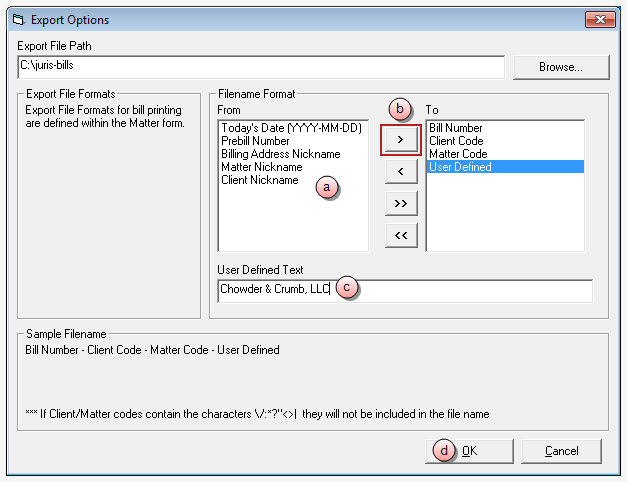The height and width of the screenshot is (482, 627).
Task: Move all items right with double arrow
Action: pos(401,204)
